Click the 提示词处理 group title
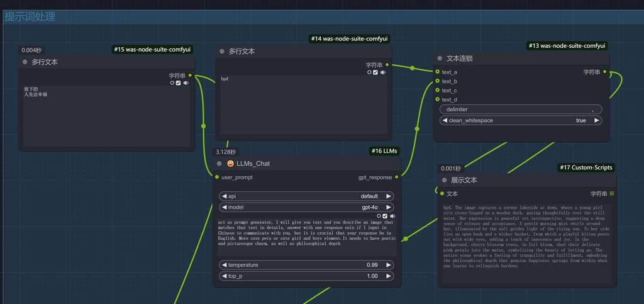The height and width of the screenshot is (304, 644). (30, 17)
